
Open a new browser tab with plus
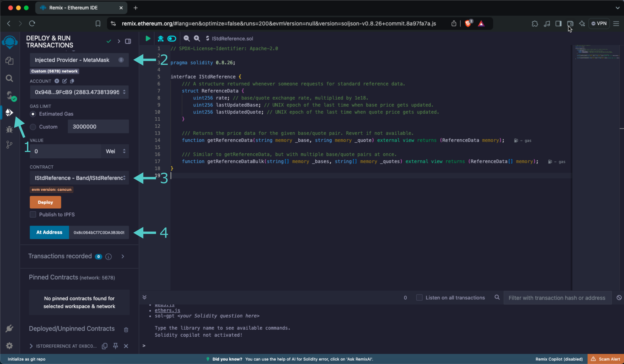tap(135, 8)
